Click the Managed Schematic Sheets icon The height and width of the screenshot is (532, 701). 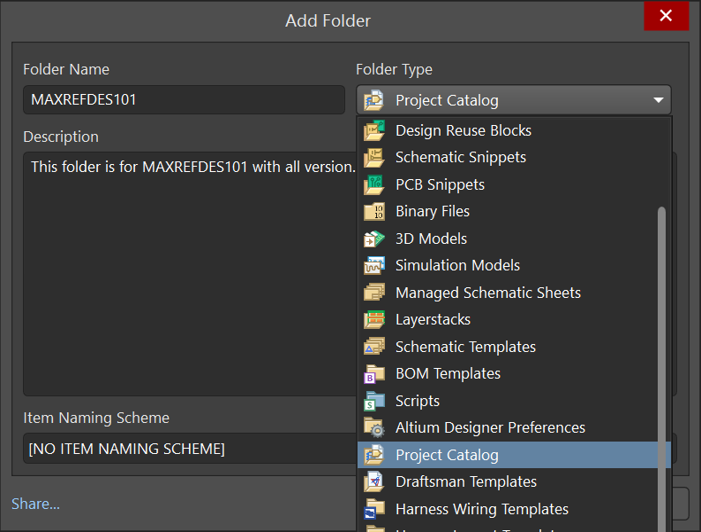tap(374, 293)
